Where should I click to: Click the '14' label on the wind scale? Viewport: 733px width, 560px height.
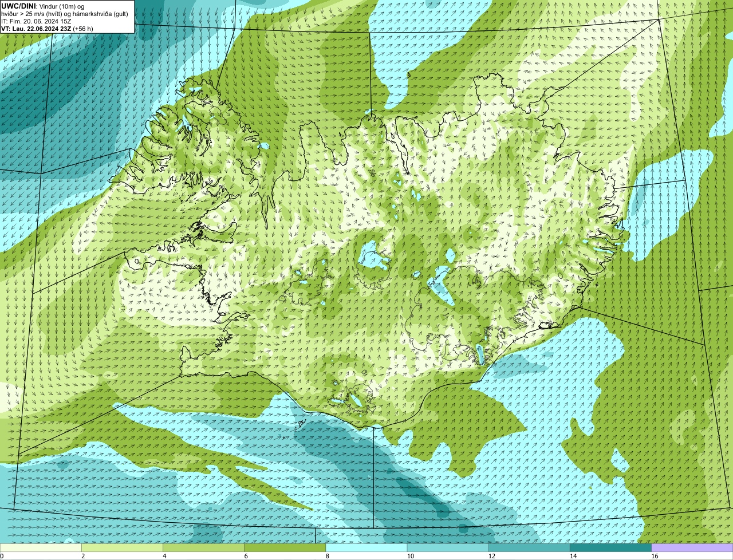(x=573, y=556)
